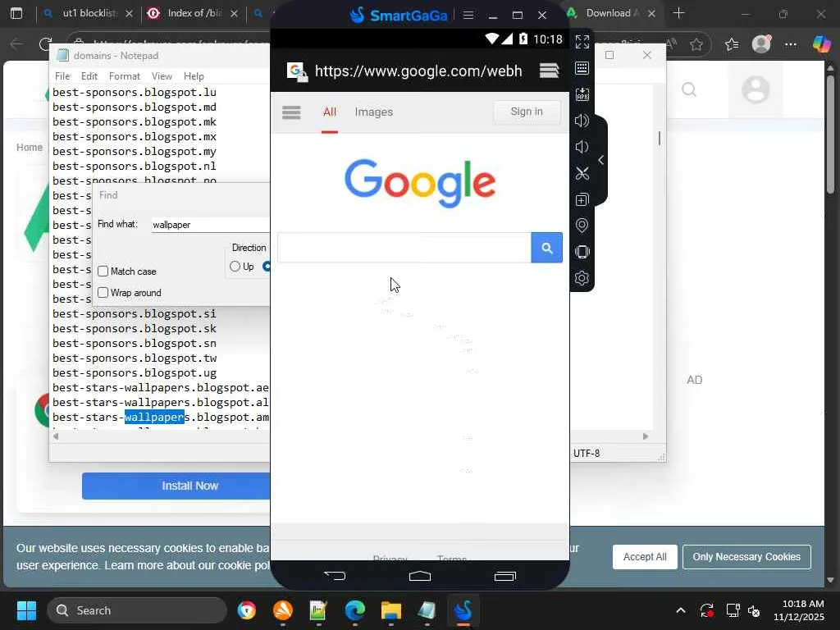Click Windows Start button
This screenshot has width=840, height=630.
coord(26,610)
